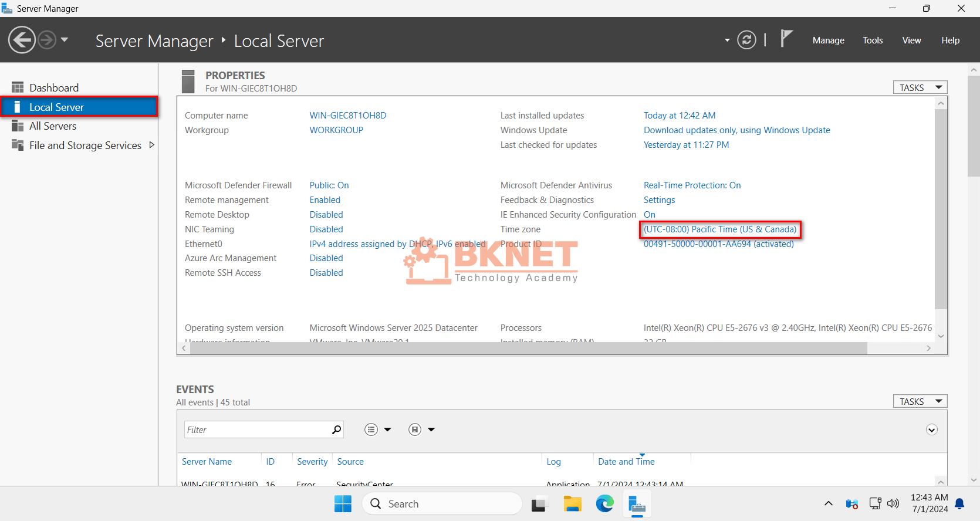
Task: Open the Help menu
Action: point(950,40)
